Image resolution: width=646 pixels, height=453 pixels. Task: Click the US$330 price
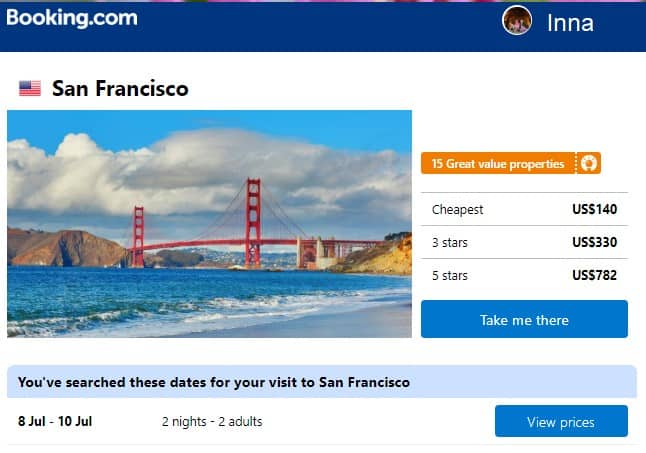tap(594, 243)
